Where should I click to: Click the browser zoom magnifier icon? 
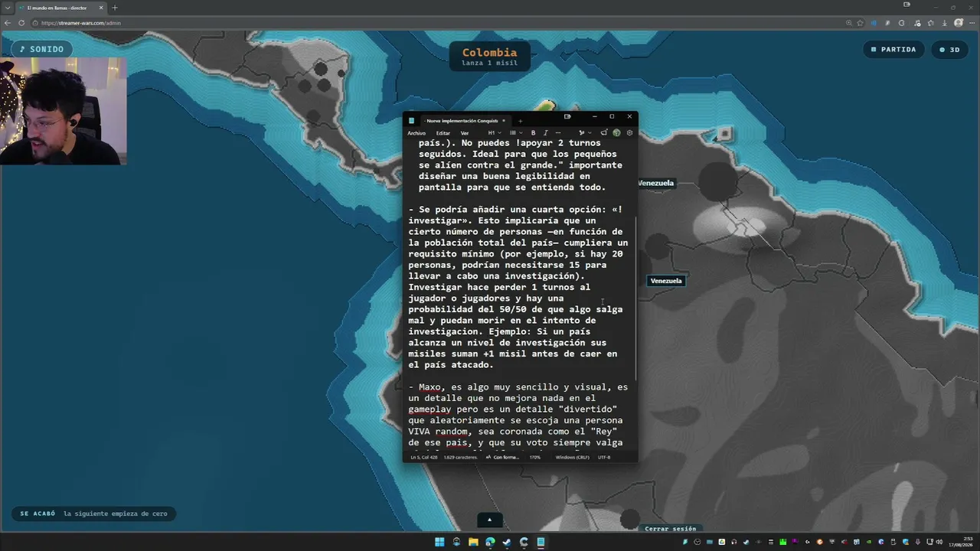849,23
